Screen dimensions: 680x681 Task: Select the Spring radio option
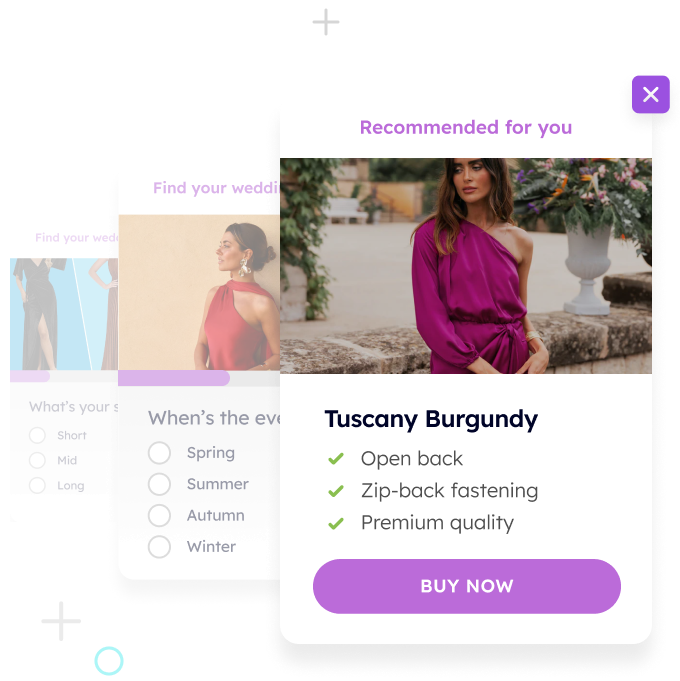[x=159, y=453]
